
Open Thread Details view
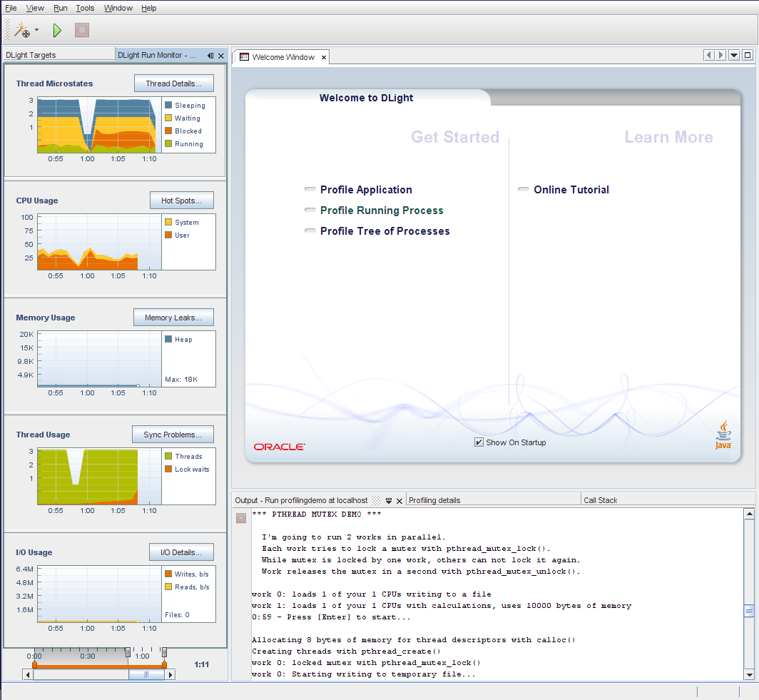pyautogui.click(x=174, y=83)
